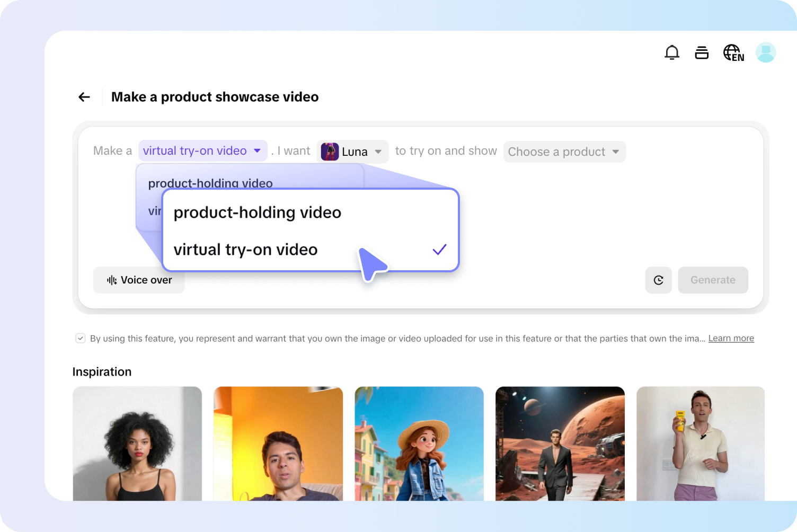Image resolution: width=797 pixels, height=532 pixels.
Task: Click Luna's tiny avatar thumbnail
Action: [x=330, y=152]
